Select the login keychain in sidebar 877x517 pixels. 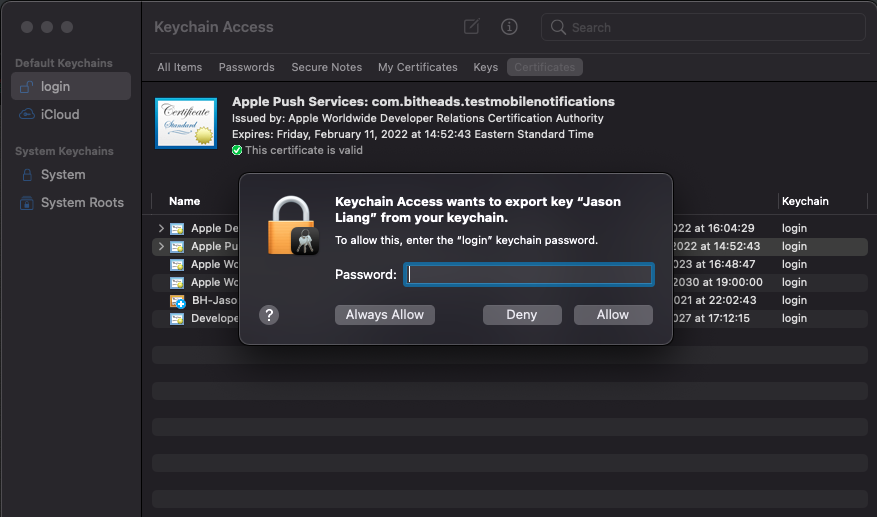tap(71, 87)
